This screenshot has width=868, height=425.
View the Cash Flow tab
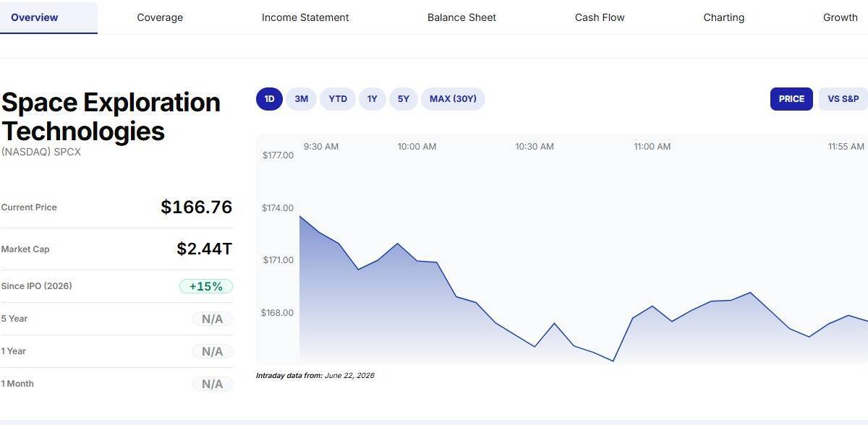600,17
